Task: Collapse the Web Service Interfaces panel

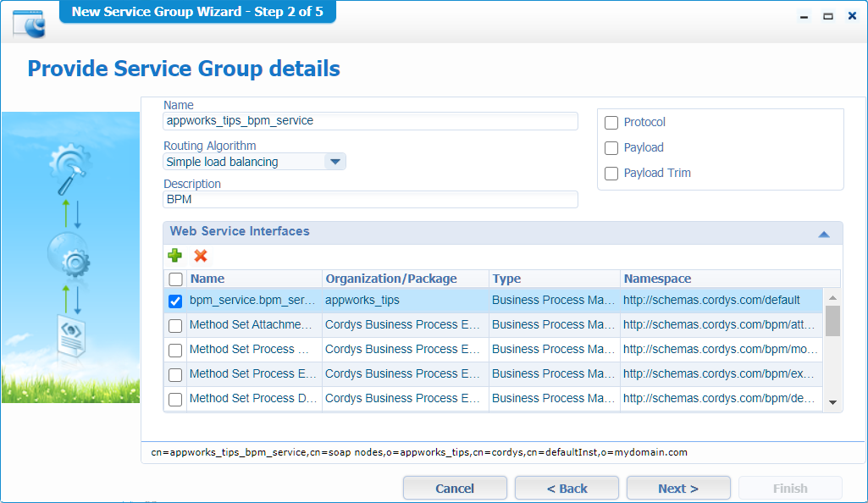Action: pyautogui.click(x=823, y=234)
